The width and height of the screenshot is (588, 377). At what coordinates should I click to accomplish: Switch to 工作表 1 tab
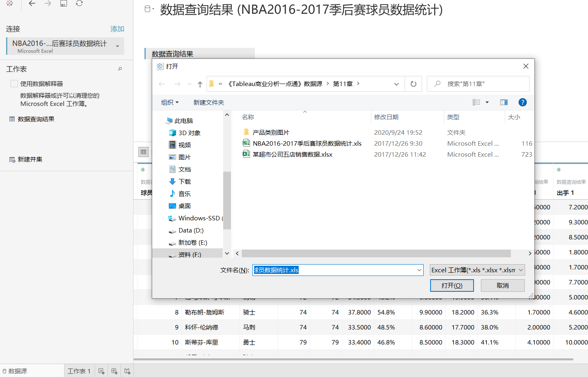coord(79,371)
